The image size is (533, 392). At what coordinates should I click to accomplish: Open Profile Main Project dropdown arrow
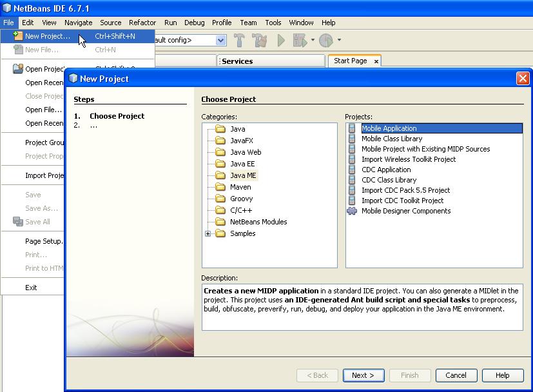(x=339, y=40)
